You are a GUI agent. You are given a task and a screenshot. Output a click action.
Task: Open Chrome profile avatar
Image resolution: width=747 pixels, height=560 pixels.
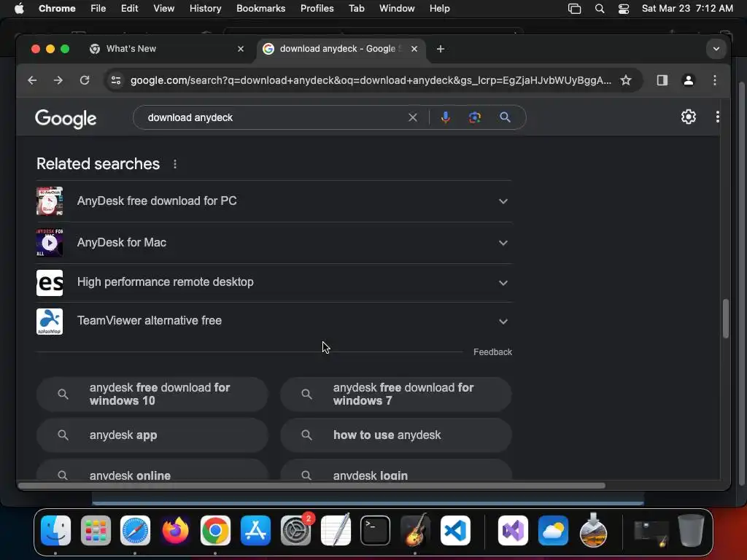click(x=688, y=80)
